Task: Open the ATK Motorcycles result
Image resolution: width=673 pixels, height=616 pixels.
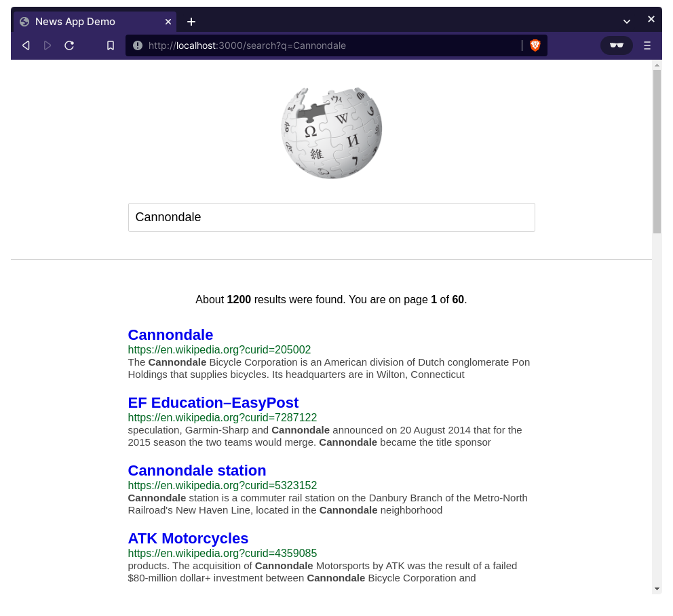Action: pos(188,538)
